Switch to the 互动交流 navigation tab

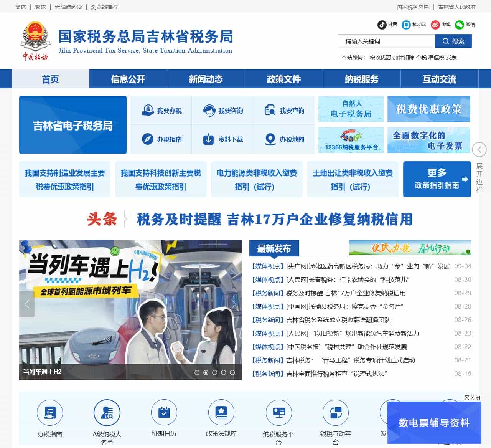tap(440, 79)
